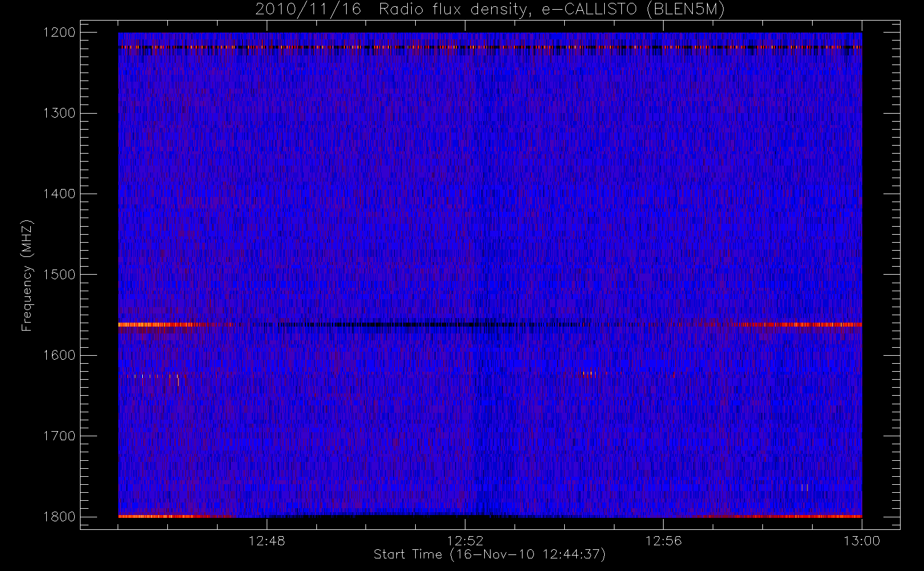The width and height of the screenshot is (924, 571).
Task: Click the 1200 frequency tick label
Action: point(59,33)
